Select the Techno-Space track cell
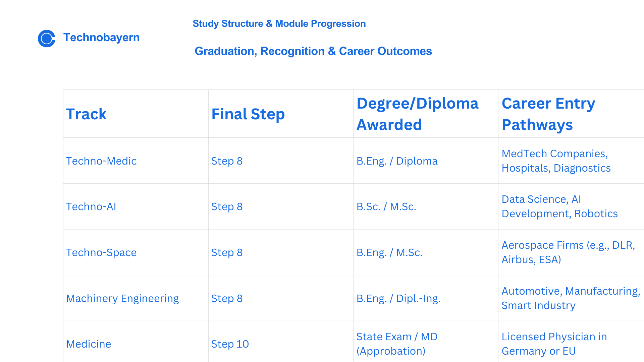 (136, 252)
